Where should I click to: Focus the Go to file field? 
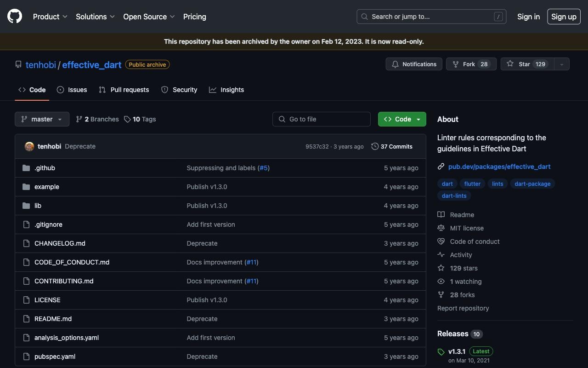click(322, 119)
